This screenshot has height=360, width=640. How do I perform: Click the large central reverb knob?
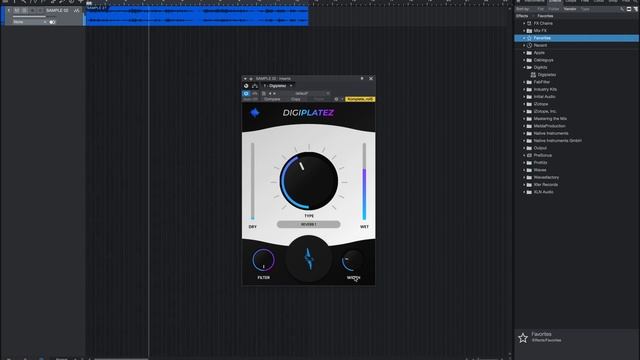[x=309, y=180]
